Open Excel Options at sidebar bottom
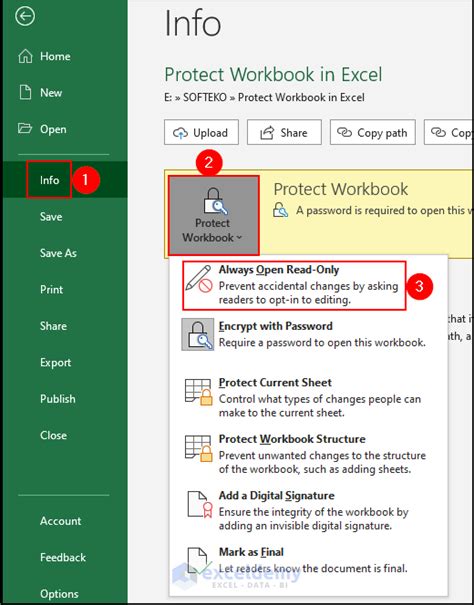The image size is (474, 605). (x=59, y=594)
